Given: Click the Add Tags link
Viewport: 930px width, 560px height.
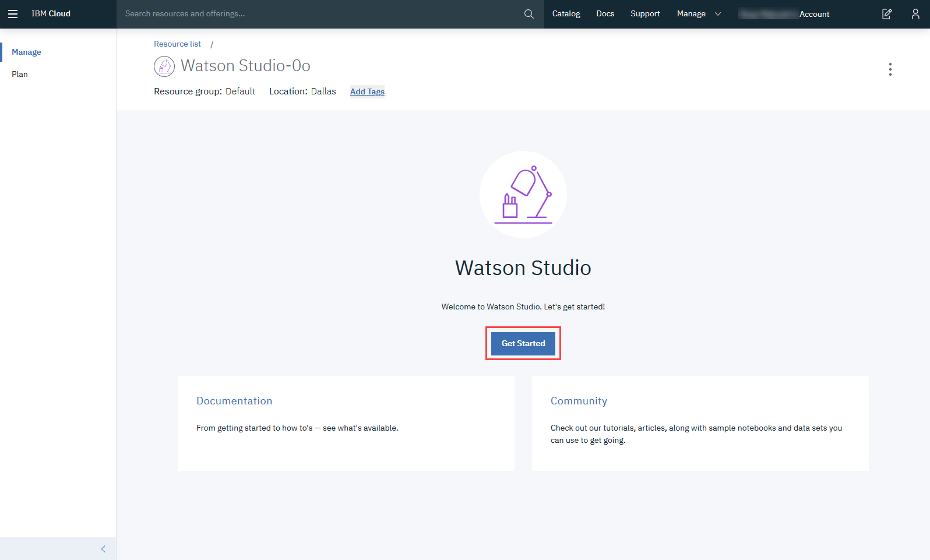Looking at the screenshot, I should click(x=367, y=91).
